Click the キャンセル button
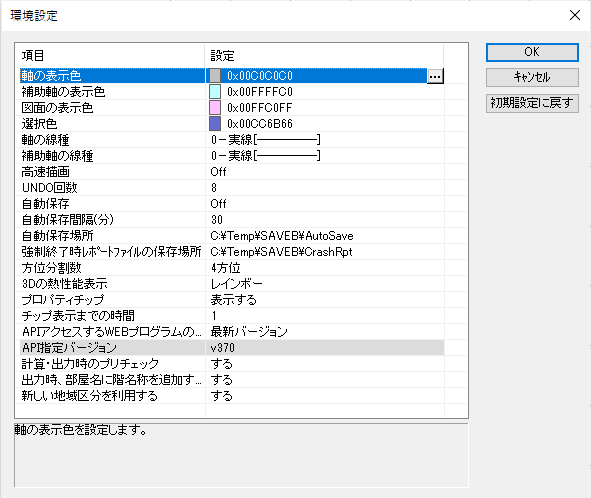Image resolution: width=591 pixels, height=498 pixels. (532, 77)
